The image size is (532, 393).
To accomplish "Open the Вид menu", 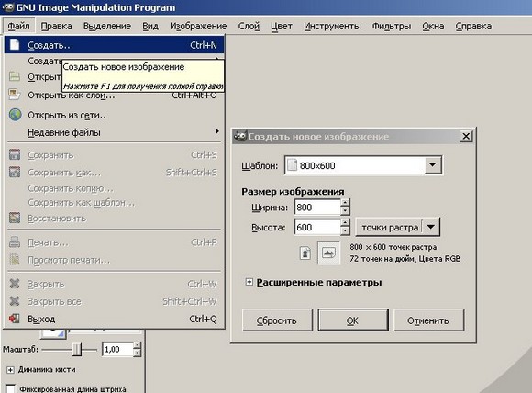I will (150, 26).
